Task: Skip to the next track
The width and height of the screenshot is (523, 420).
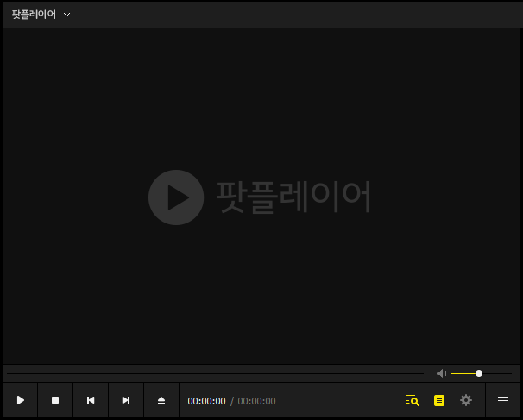Action: (126, 400)
